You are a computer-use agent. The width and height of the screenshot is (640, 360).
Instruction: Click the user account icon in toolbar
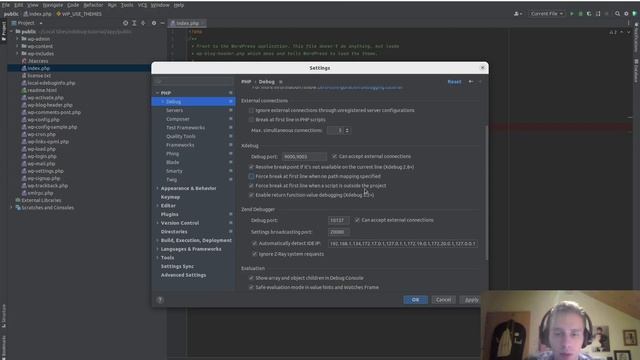tap(518, 13)
